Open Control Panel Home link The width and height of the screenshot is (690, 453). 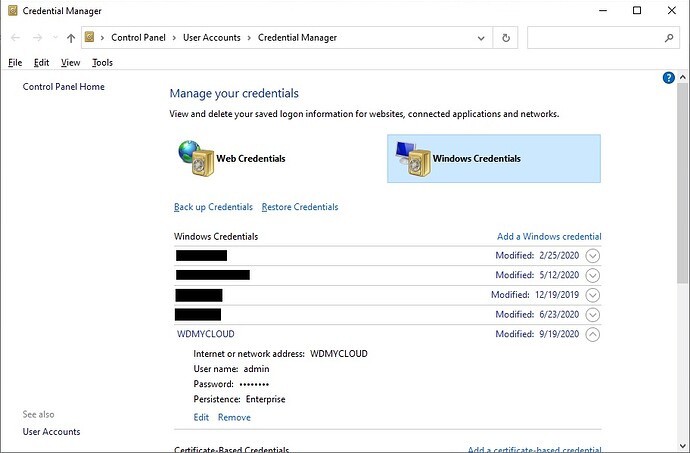[63, 87]
